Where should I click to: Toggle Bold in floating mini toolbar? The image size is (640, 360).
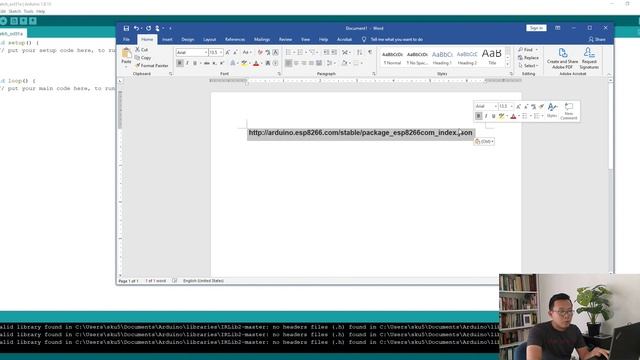click(x=478, y=116)
